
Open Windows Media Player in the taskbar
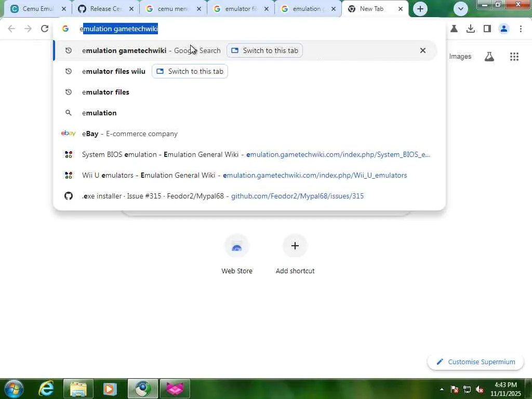[x=110, y=389]
